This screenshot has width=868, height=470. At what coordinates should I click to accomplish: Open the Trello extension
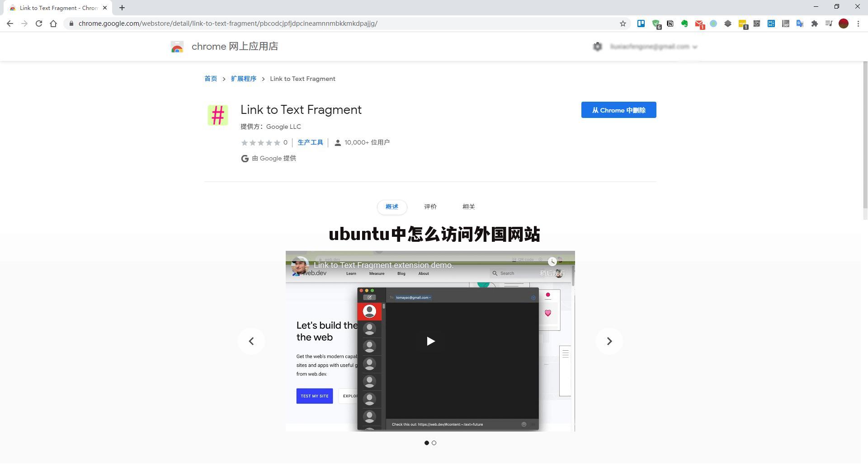[x=641, y=23]
